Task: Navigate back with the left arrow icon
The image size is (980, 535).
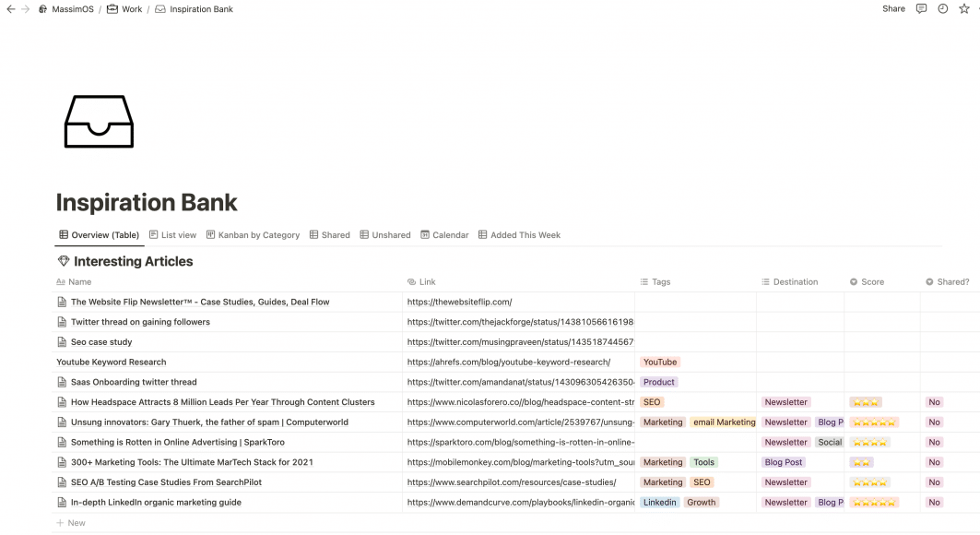Action: coord(9,8)
